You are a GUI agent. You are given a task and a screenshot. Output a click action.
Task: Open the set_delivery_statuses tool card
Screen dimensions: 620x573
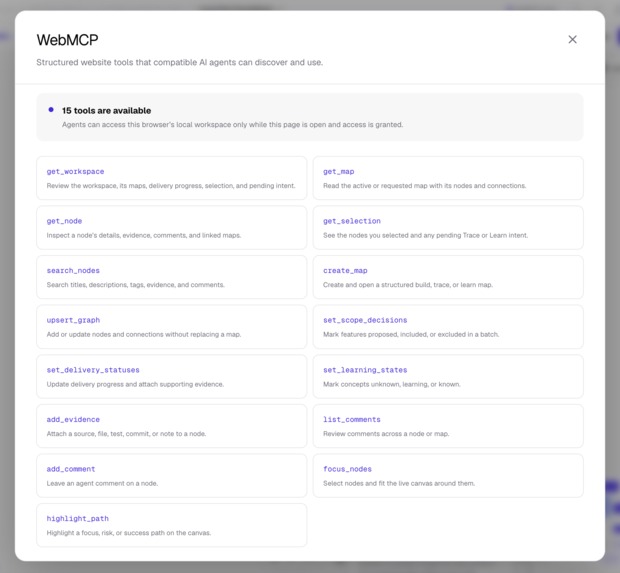[x=172, y=376]
